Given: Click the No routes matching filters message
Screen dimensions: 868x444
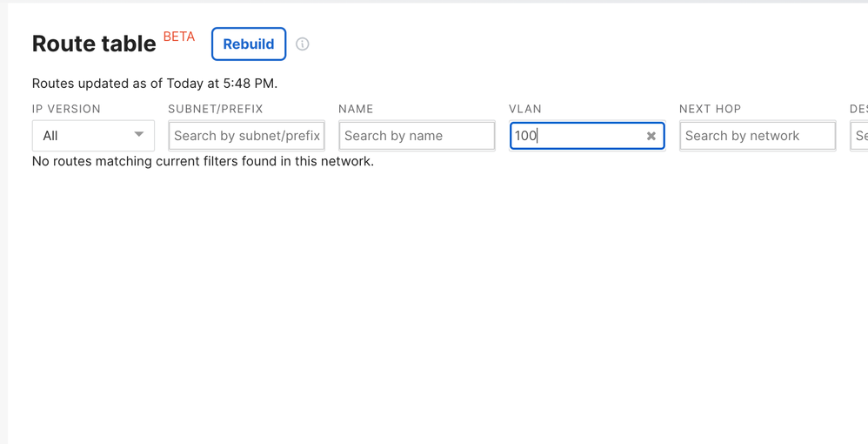Looking at the screenshot, I should coord(203,161).
